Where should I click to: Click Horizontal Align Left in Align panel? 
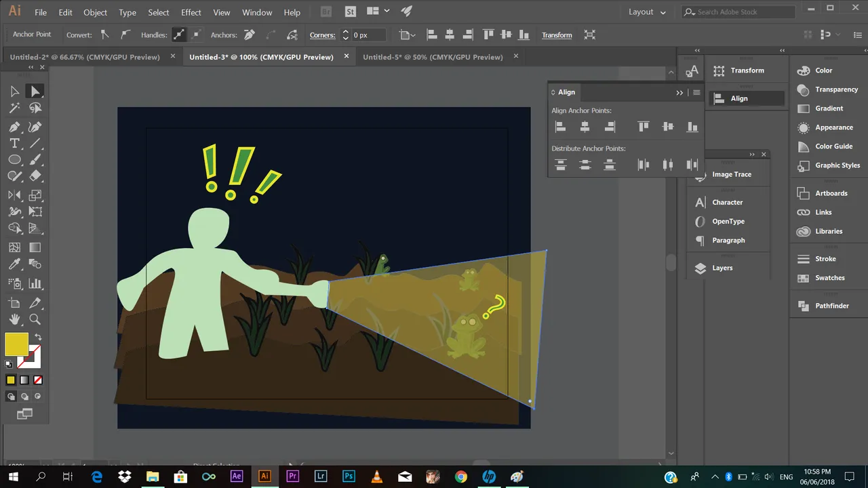click(x=560, y=126)
